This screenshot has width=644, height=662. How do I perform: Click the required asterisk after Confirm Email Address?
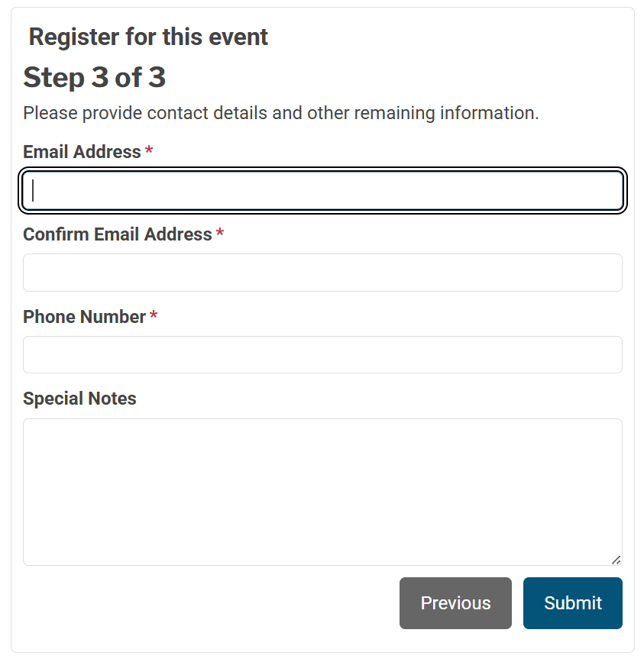pyautogui.click(x=220, y=234)
